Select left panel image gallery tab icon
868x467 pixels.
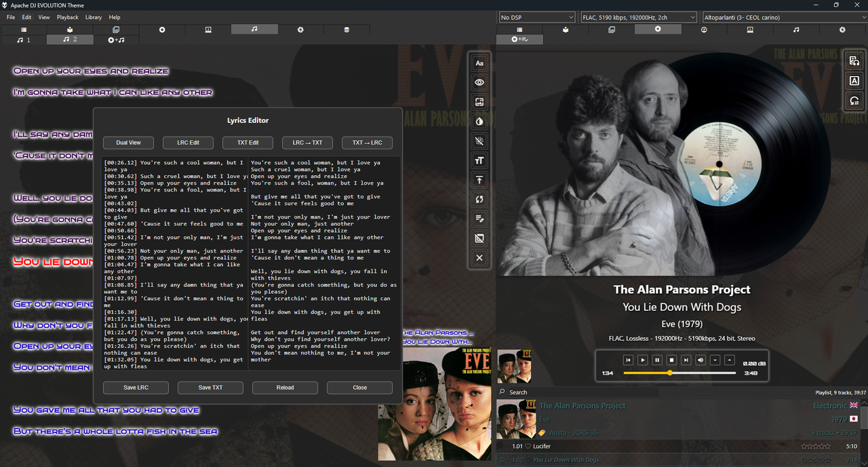(x=116, y=30)
